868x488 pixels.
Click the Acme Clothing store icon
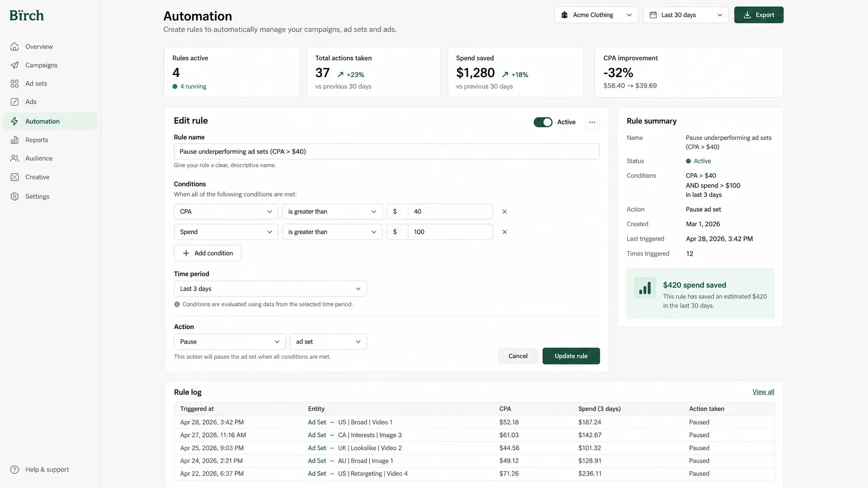click(564, 15)
